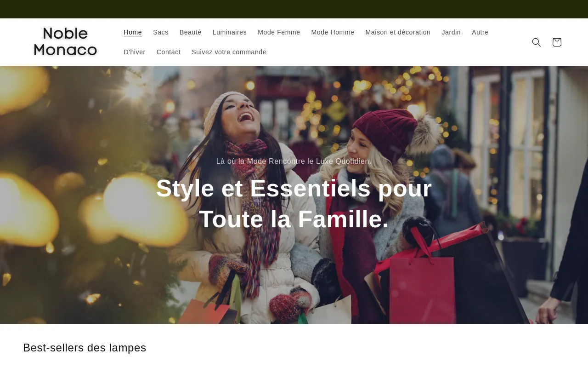Open the Autre menu item
The width and height of the screenshot is (588, 368).
(x=480, y=32)
